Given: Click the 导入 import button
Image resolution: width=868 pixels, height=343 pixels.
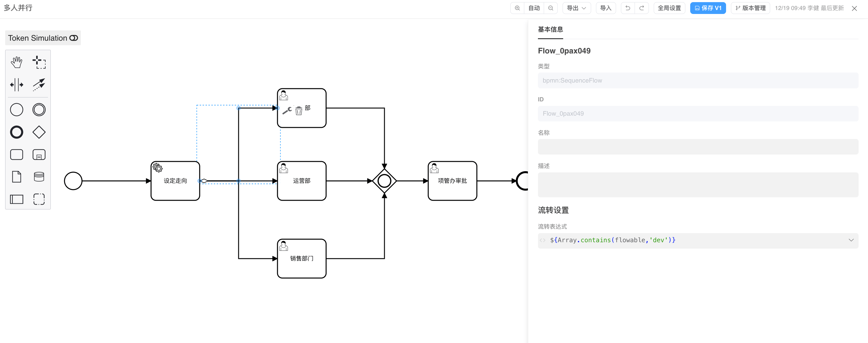Looking at the screenshot, I should pos(605,8).
